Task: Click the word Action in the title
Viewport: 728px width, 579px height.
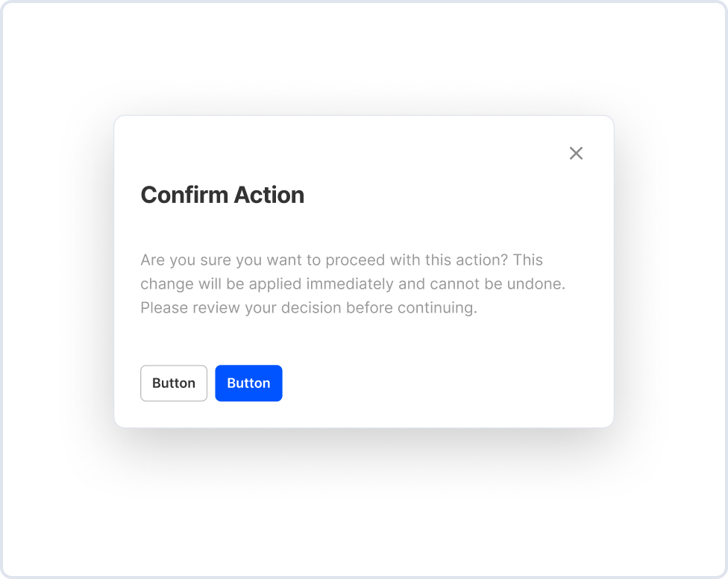Action: tap(269, 195)
